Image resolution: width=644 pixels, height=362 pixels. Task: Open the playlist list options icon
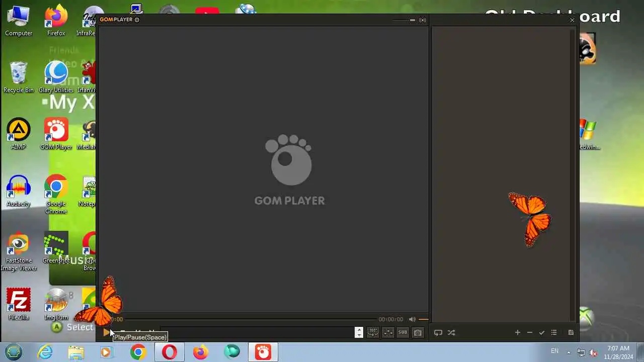tap(554, 332)
